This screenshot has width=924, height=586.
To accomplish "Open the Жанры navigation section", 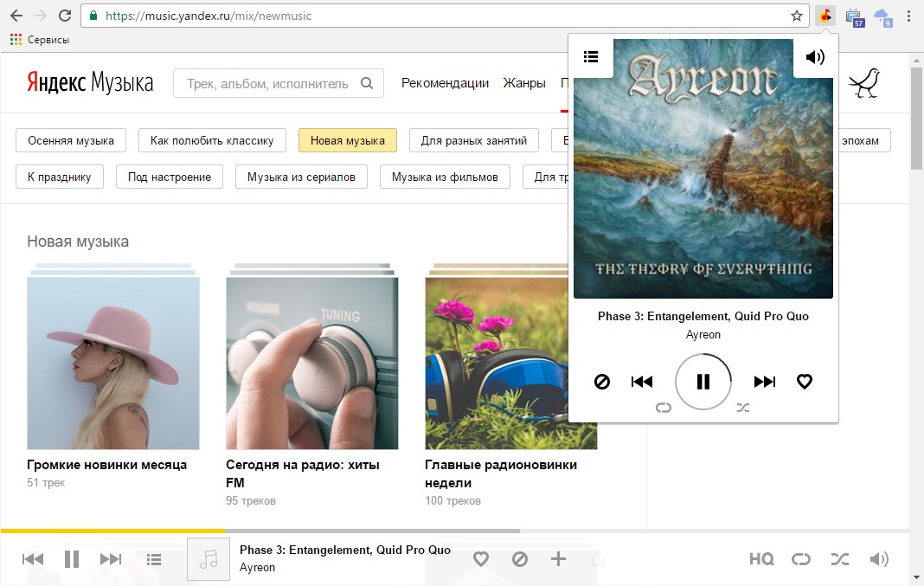I will [523, 83].
